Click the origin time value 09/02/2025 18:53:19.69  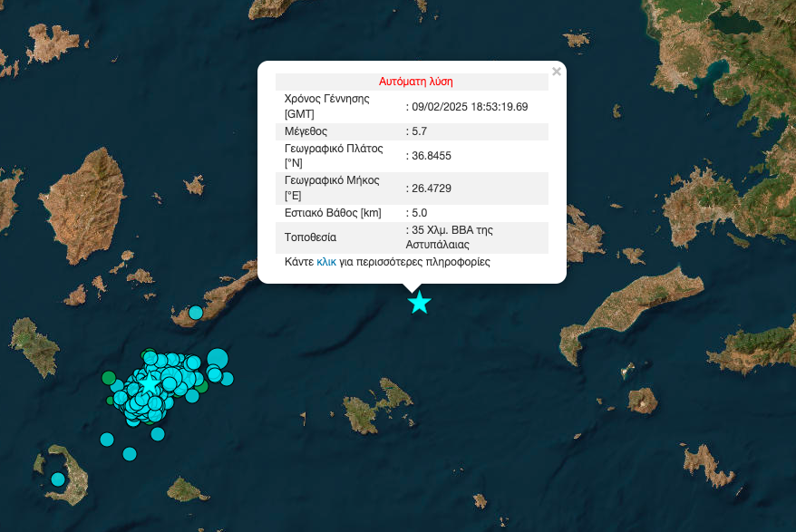470,107
